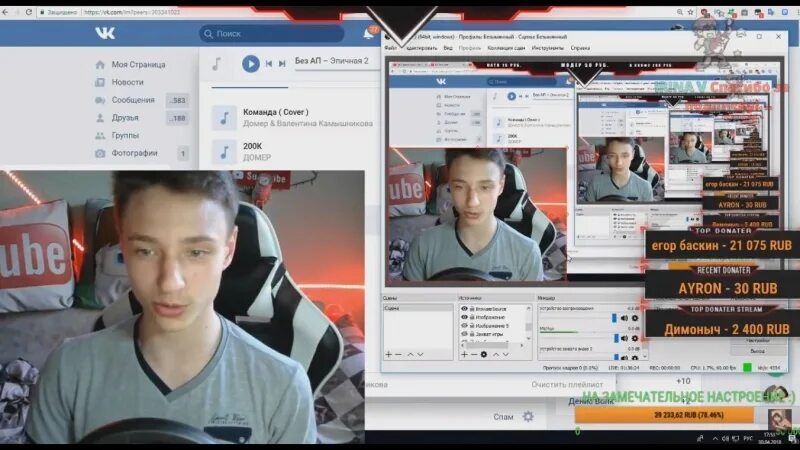
Task: Toggle visibility of Изображение source
Action: click(x=464, y=317)
